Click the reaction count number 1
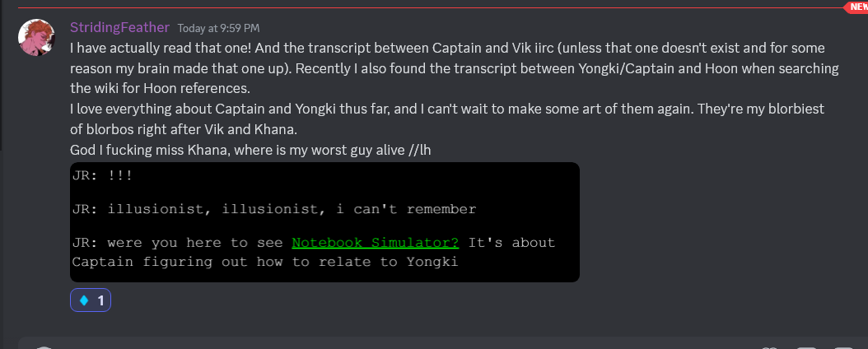 tap(100, 300)
